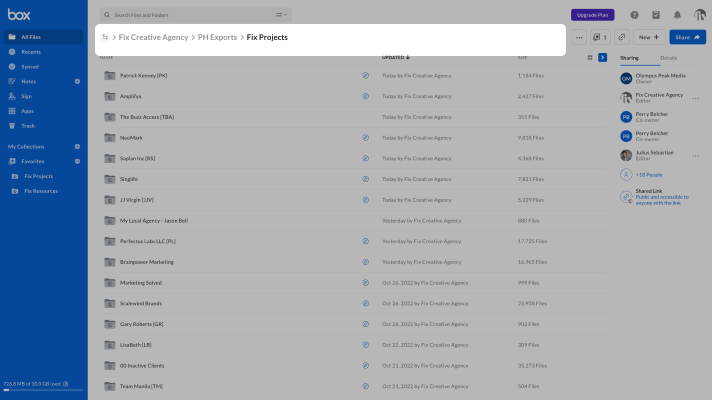Image resolution: width=712 pixels, height=400 pixels.
Task: Open Fix Projects favorite
Action: pyautogui.click(x=38, y=176)
